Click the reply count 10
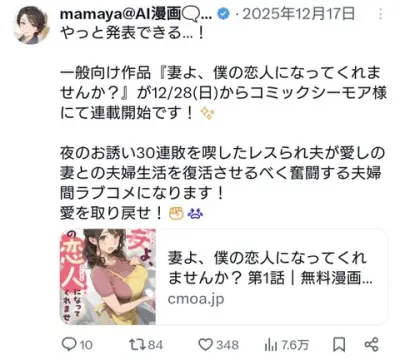400x360 pixels. (86, 345)
